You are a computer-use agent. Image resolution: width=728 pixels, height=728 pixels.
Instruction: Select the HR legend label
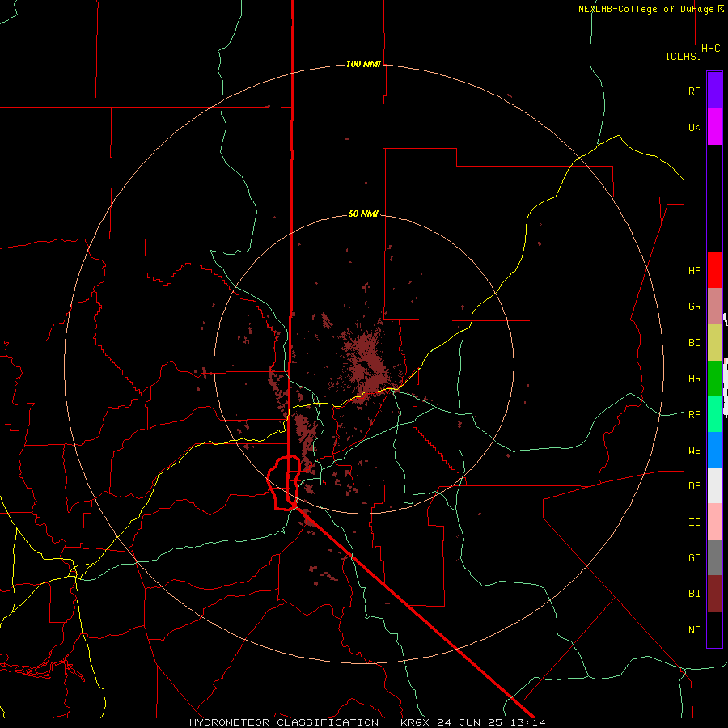694,379
